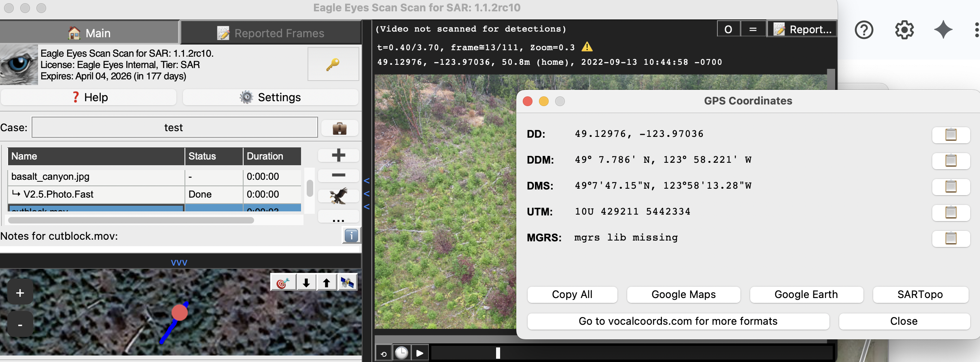Click the map up arrow button
This screenshot has height=362, width=980.
click(326, 283)
